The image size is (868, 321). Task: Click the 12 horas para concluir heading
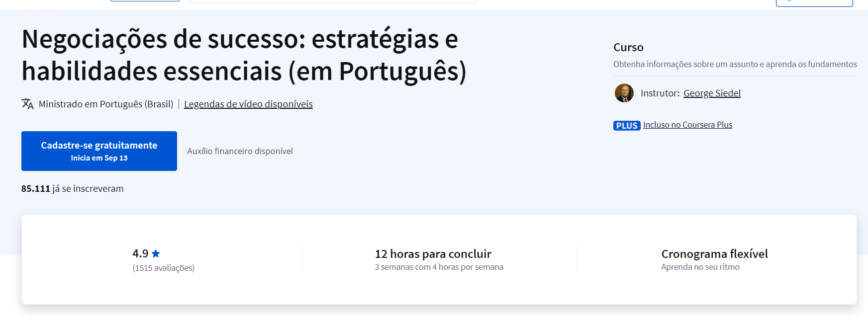[433, 254]
